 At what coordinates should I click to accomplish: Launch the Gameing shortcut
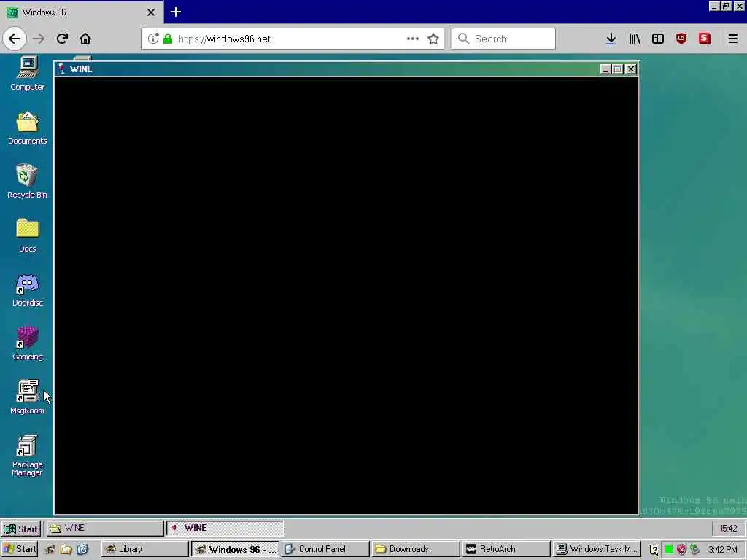click(x=27, y=343)
